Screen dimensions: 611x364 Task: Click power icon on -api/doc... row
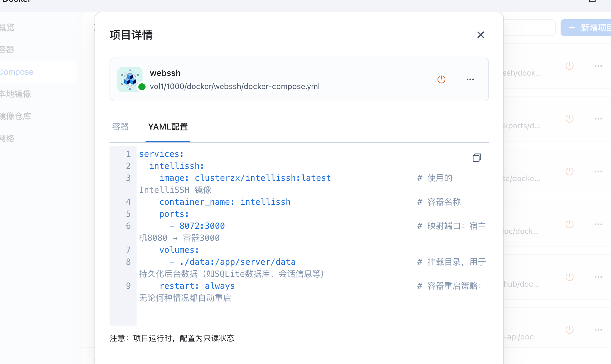tap(569, 330)
